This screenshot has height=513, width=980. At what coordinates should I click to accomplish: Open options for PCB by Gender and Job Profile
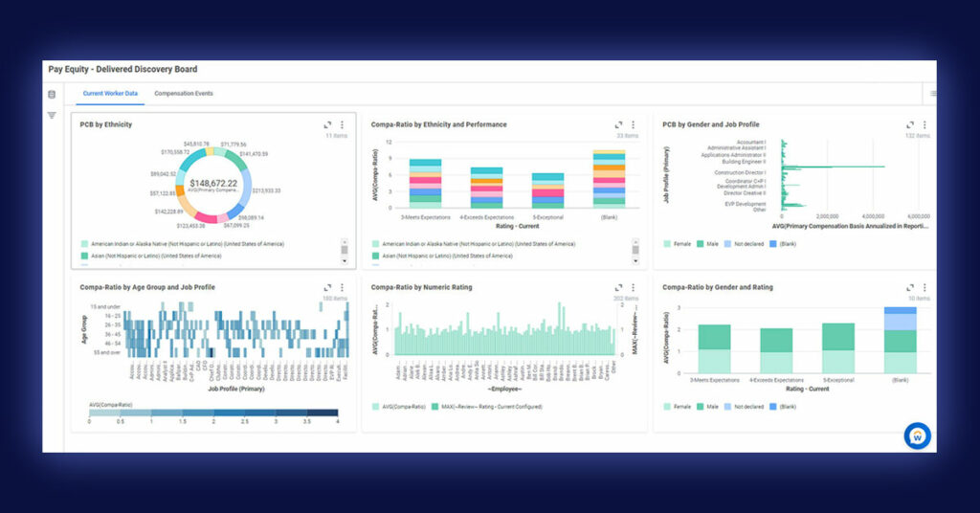925,125
